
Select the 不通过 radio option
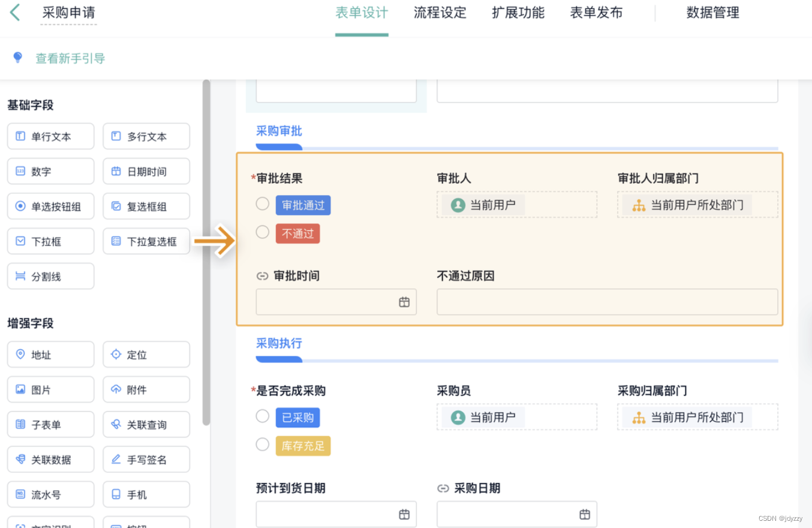(x=263, y=232)
